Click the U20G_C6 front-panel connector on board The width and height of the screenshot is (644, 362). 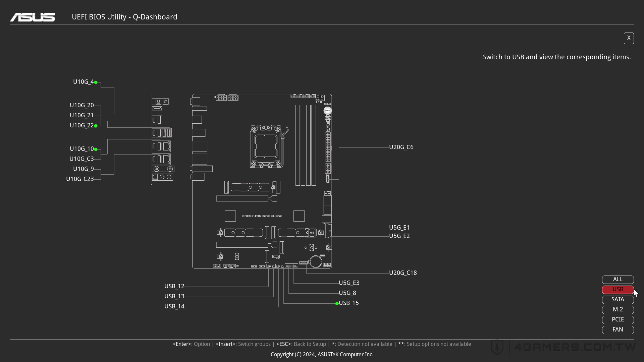(x=327, y=179)
